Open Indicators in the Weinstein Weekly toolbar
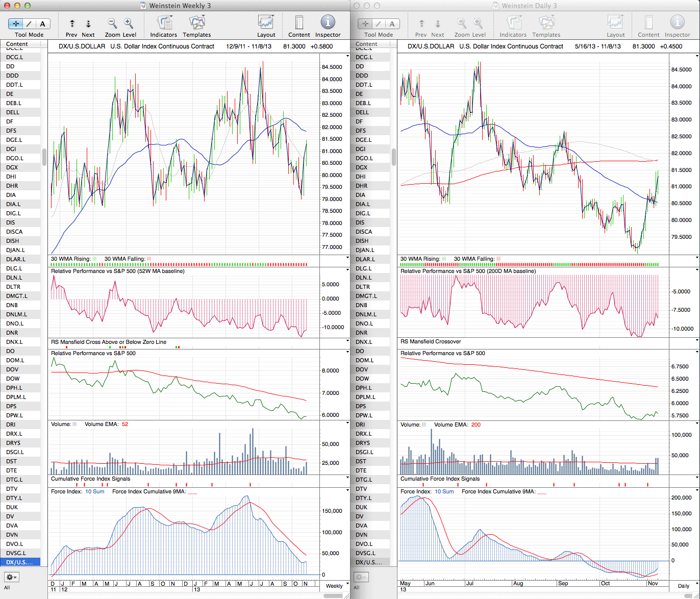Viewport: 700px width, 599px height. [164, 23]
